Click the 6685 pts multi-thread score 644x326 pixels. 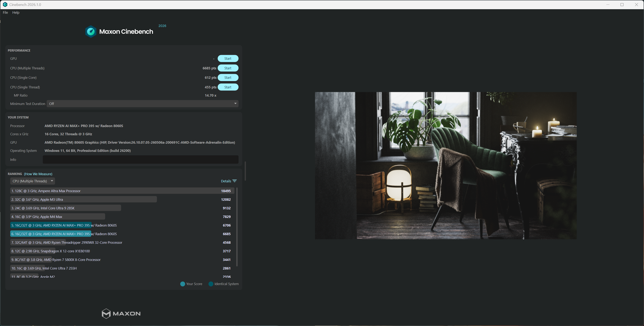(x=209, y=68)
